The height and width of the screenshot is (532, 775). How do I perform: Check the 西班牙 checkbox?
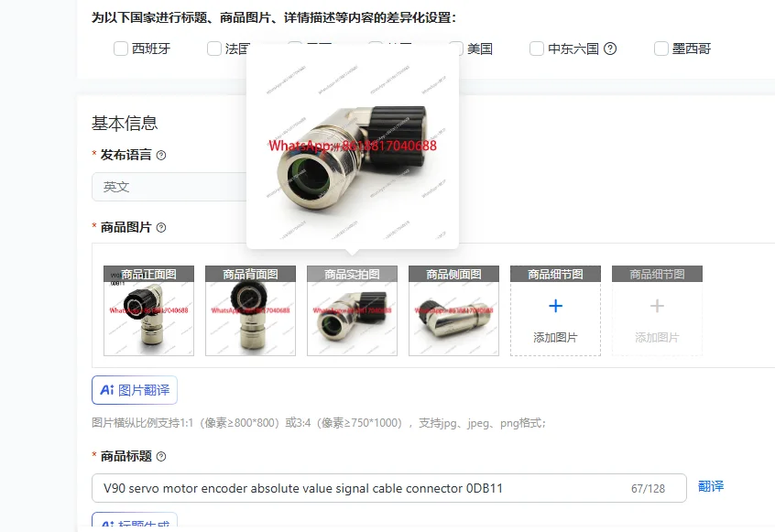(121, 49)
